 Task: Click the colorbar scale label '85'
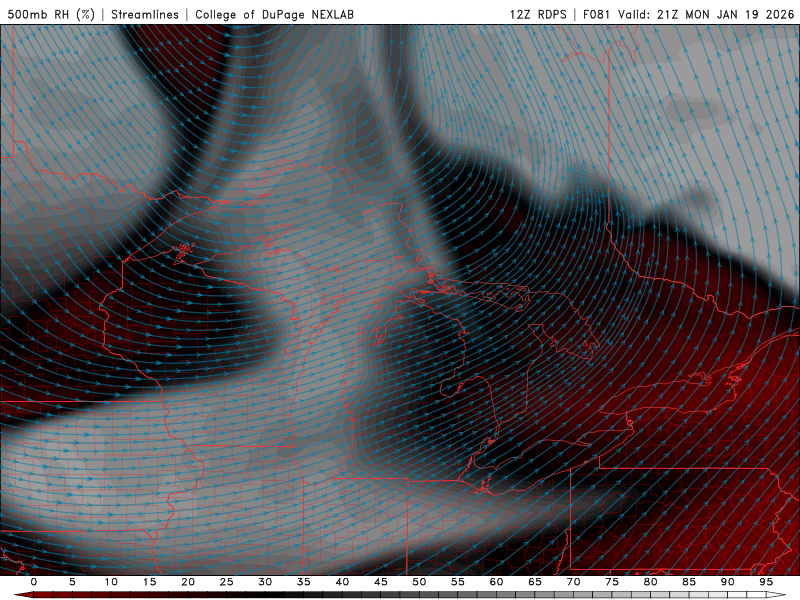pos(688,582)
